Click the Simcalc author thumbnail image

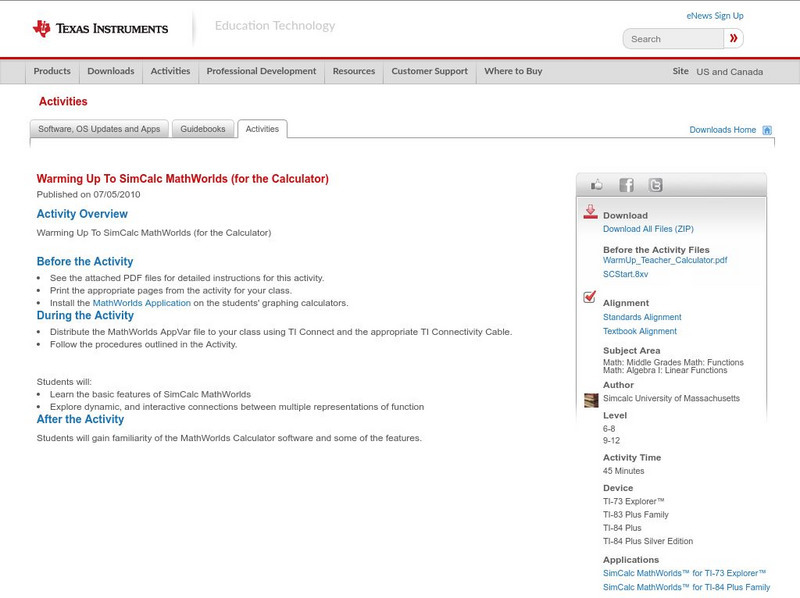click(590, 399)
